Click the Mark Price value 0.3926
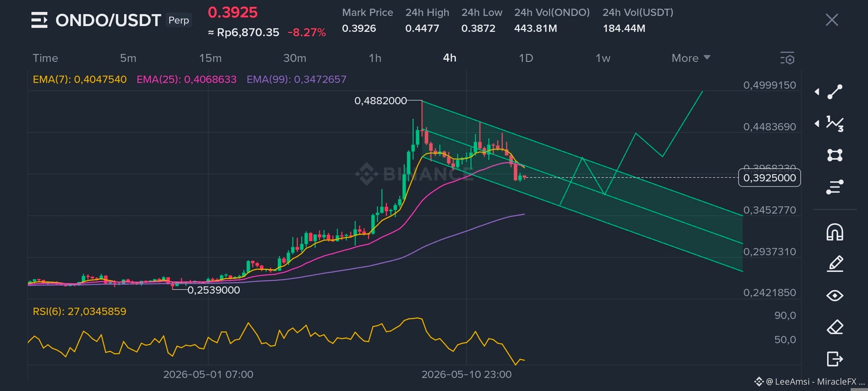Screen dimensions: 868x391 coord(359,28)
